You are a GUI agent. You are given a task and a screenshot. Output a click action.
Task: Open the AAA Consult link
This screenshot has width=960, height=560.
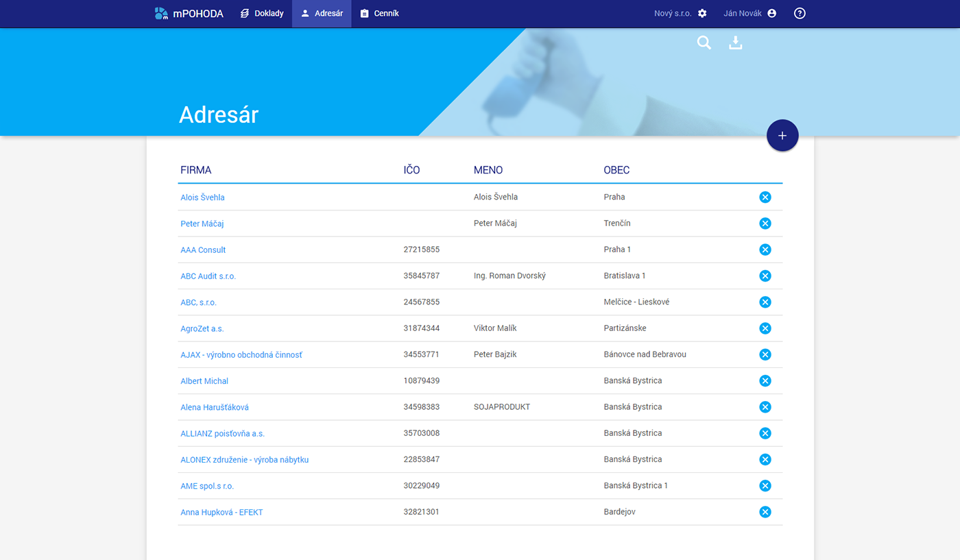(x=203, y=250)
